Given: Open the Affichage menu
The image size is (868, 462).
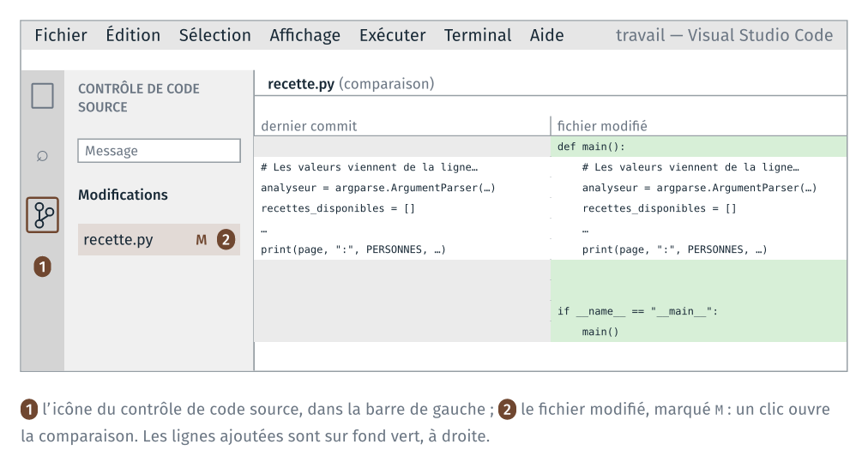Looking at the screenshot, I should tap(305, 35).
